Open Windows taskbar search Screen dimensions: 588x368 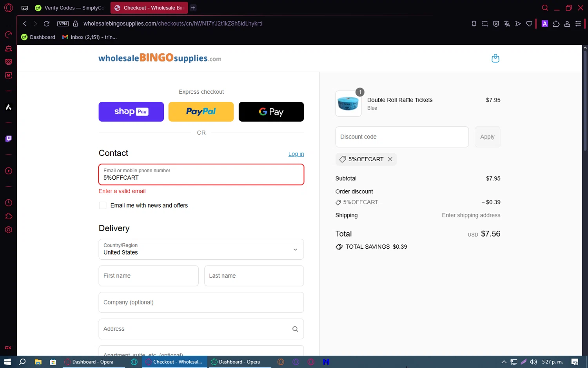(22, 362)
